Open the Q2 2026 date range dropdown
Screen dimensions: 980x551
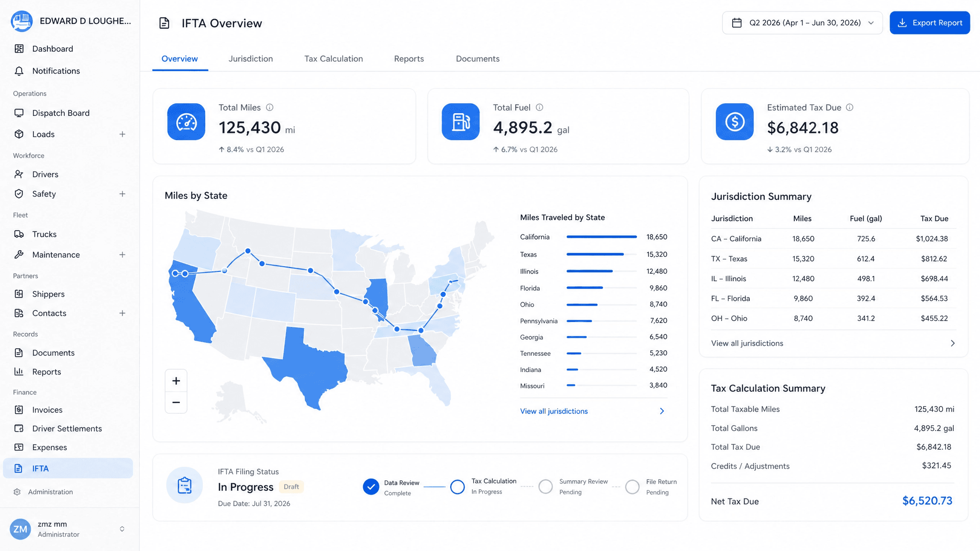[802, 22]
